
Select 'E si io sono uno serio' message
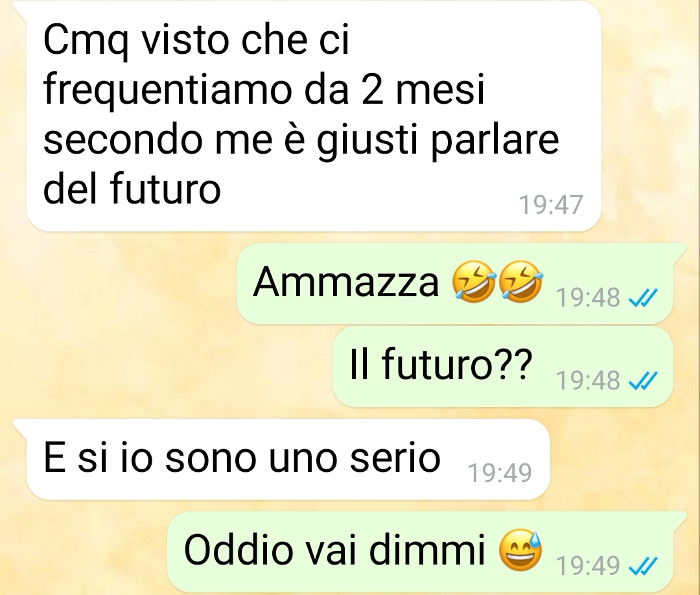[x=288, y=459]
